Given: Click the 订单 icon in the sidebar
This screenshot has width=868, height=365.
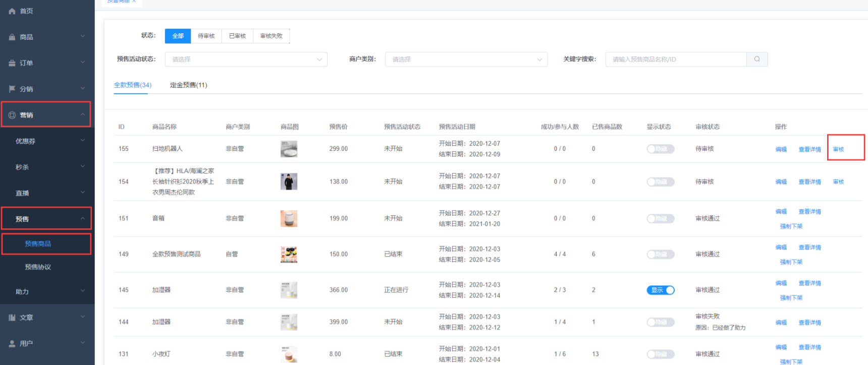Looking at the screenshot, I should point(12,63).
